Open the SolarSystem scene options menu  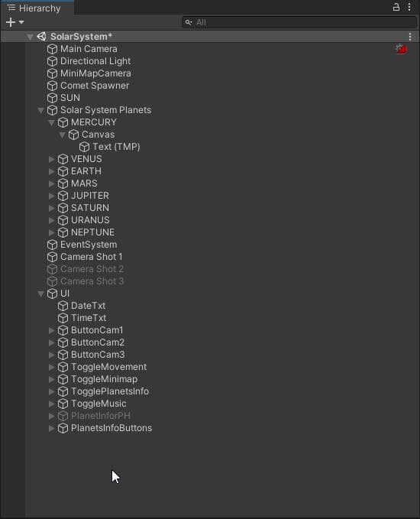click(410, 37)
